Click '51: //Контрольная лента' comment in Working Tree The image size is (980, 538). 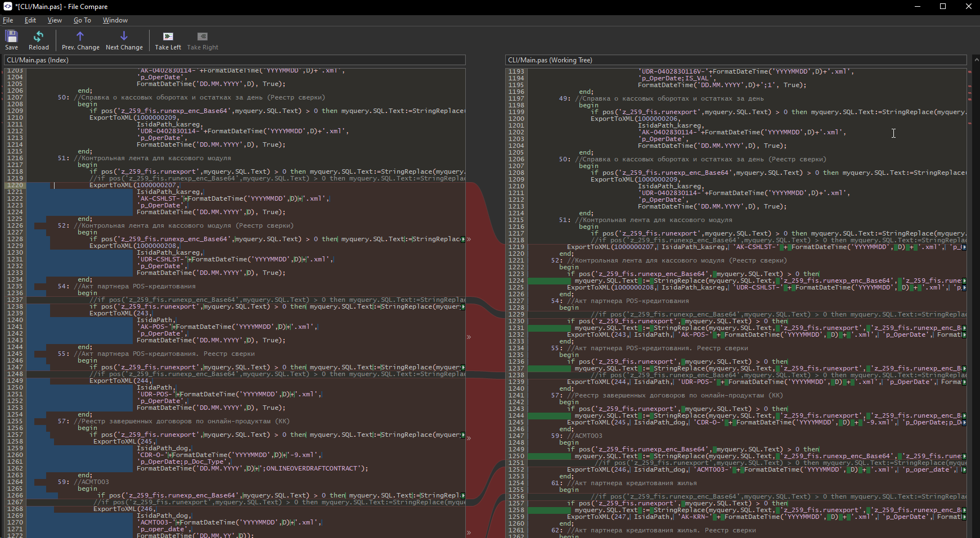645,220
